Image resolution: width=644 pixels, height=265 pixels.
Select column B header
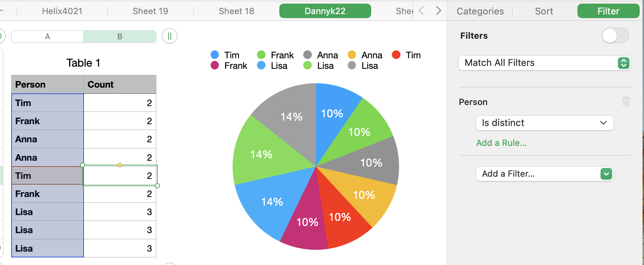tap(120, 37)
